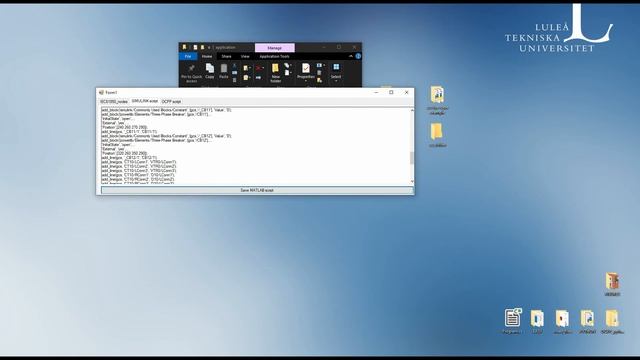
Task: Click the Copy path icon in Explorer ribbon
Action: pyautogui.click(x=234, y=73)
